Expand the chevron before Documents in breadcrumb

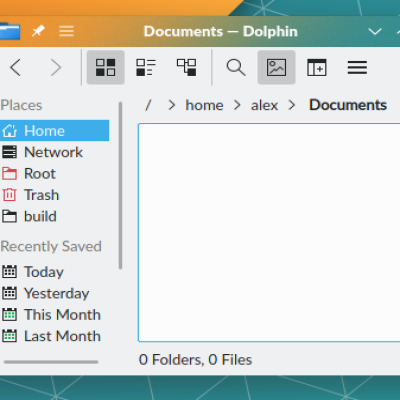pyautogui.click(x=292, y=105)
